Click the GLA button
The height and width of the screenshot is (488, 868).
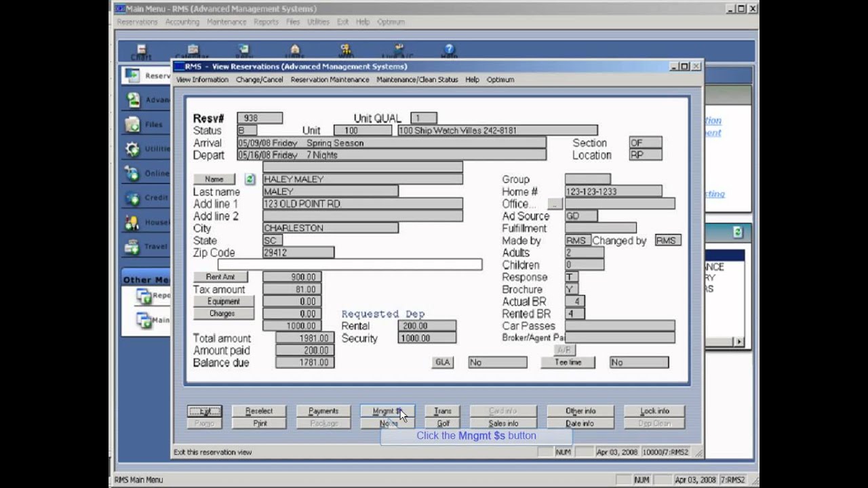[x=443, y=363]
